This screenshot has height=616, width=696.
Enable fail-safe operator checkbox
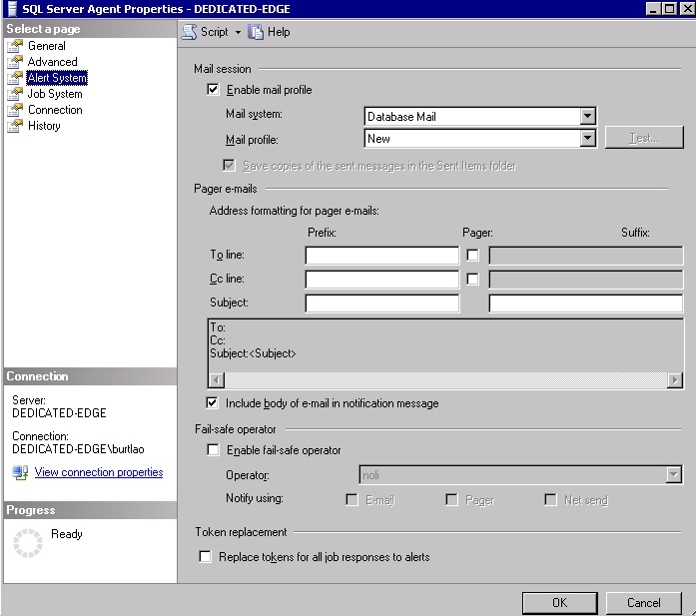click(213, 450)
